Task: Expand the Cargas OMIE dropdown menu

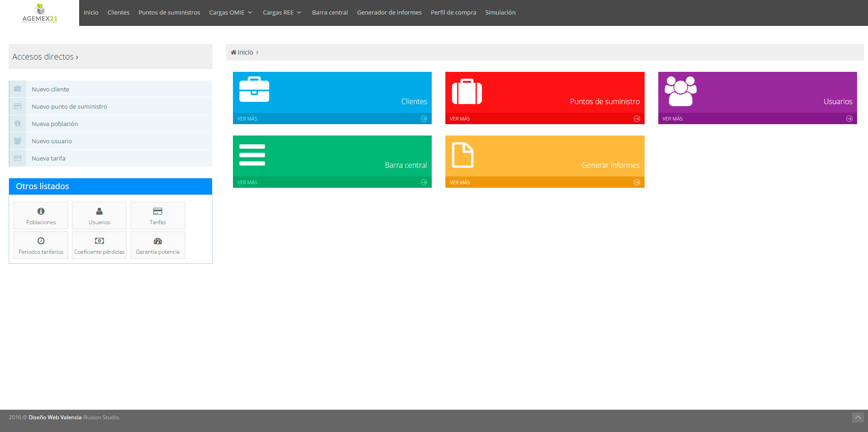Action: (x=230, y=13)
